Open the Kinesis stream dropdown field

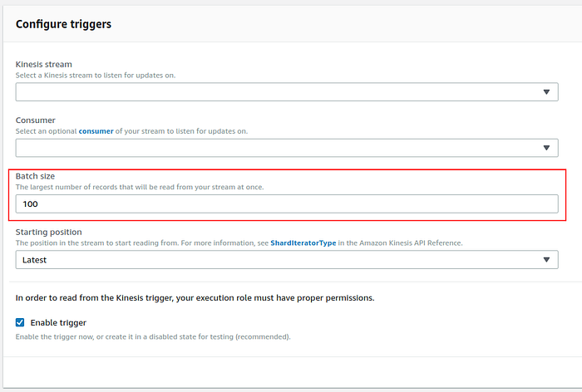(287, 92)
